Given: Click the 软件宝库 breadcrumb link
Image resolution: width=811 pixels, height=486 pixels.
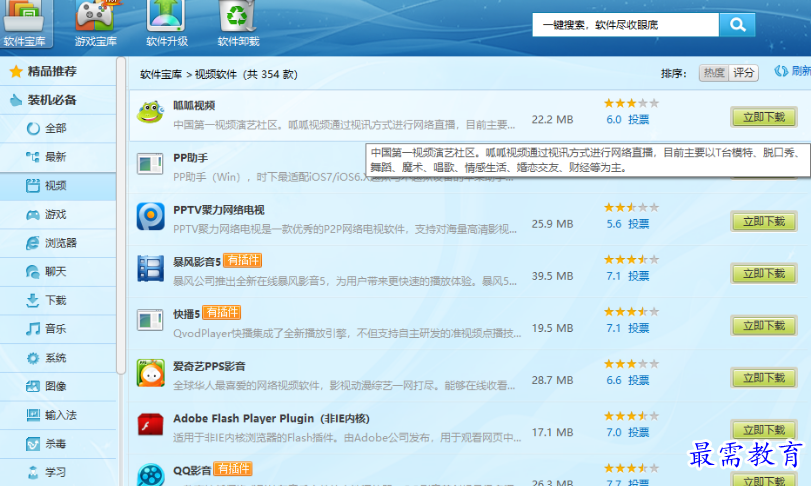Looking at the screenshot, I should click(x=161, y=74).
